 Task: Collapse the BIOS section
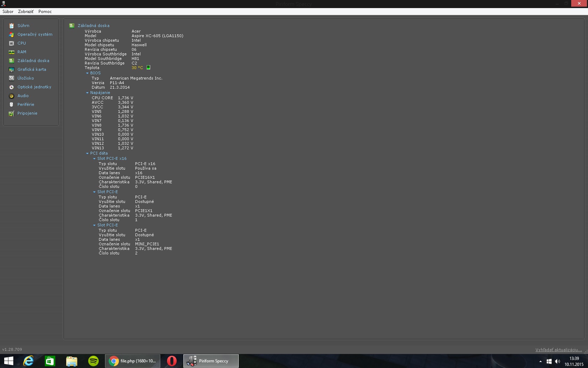click(x=87, y=73)
